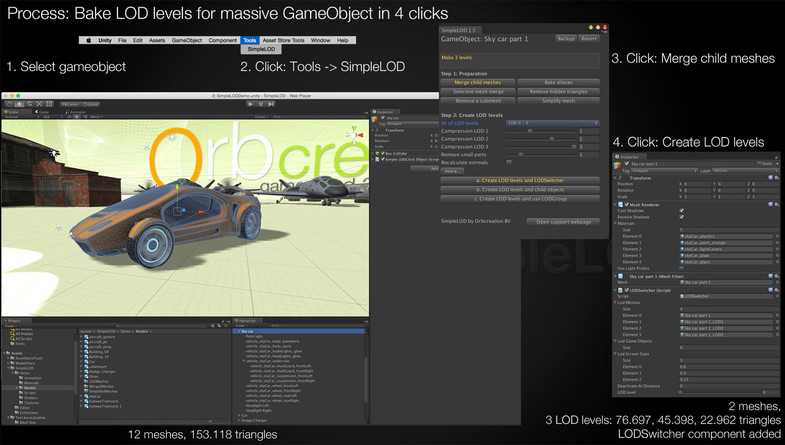Viewport: 785px width, 445px height.
Task: Toggle the Mesh Renderer enabled checkbox
Action: [x=627, y=204]
